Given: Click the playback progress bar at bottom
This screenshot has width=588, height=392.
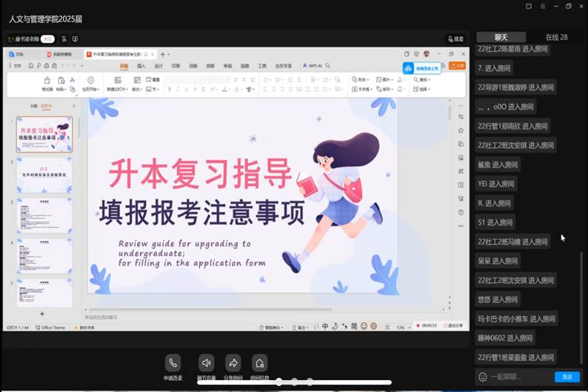Looking at the screenshot, I should click(x=333, y=382).
